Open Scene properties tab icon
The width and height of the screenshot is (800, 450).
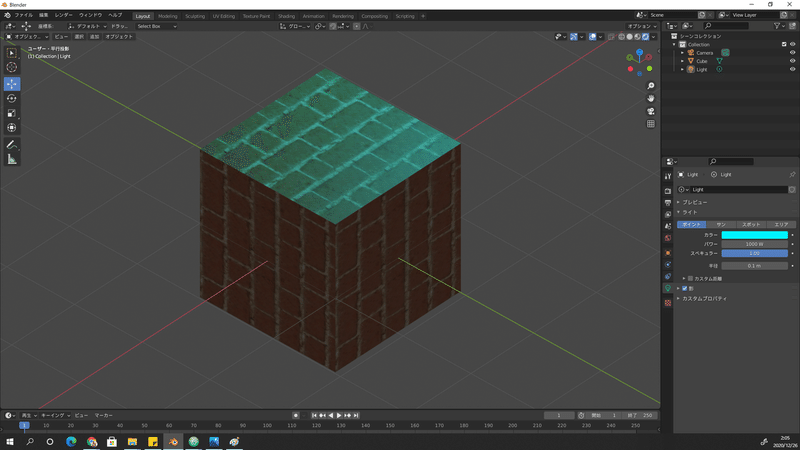pos(668,226)
